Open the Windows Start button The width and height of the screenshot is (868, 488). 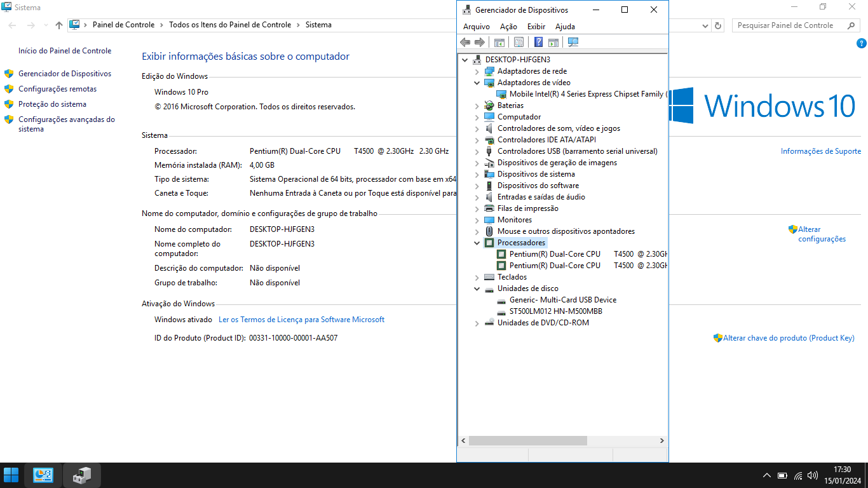(11, 475)
